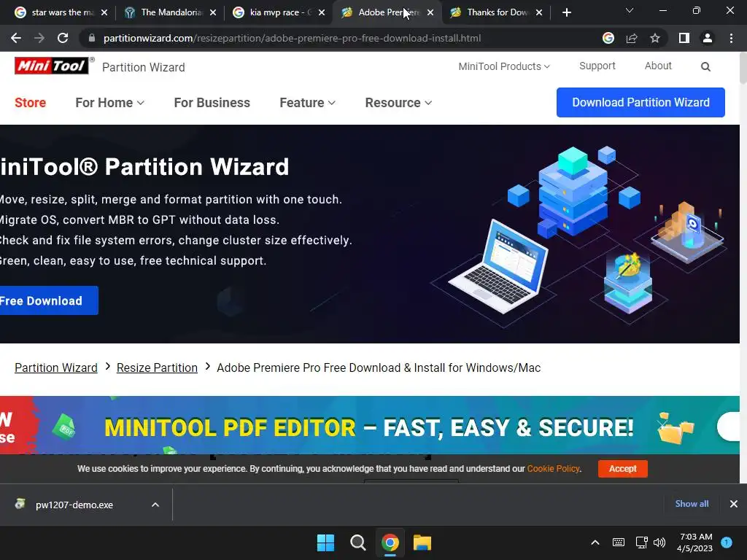This screenshot has height=560, width=747.
Task: Show all downloads
Action: (692, 503)
